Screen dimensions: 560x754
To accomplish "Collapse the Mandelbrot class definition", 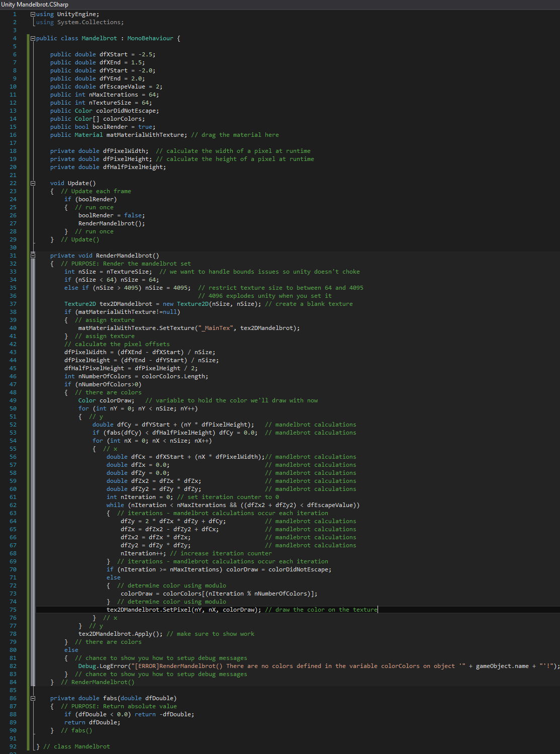I will point(33,38).
